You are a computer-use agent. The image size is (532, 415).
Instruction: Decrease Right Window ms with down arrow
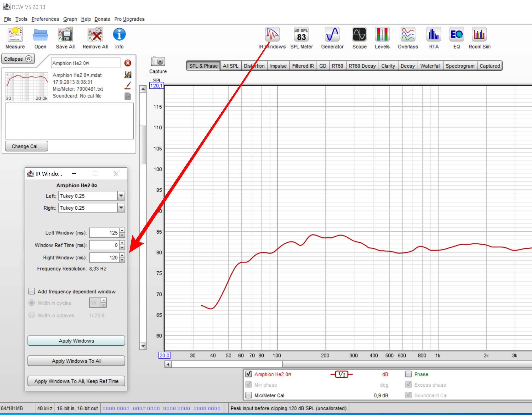122,260
